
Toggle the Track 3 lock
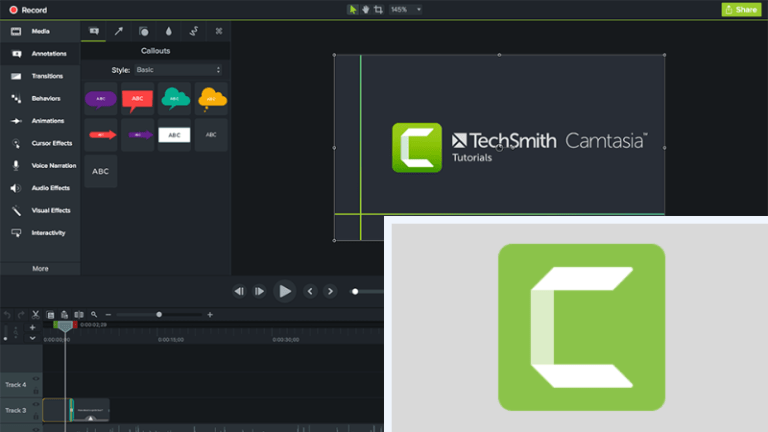pyautogui.click(x=36, y=416)
